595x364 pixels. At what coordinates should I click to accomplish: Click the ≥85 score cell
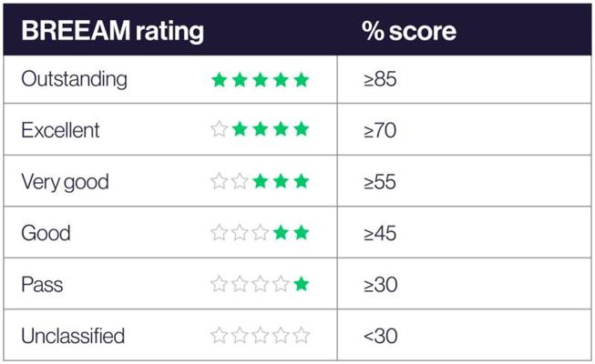(x=379, y=79)
